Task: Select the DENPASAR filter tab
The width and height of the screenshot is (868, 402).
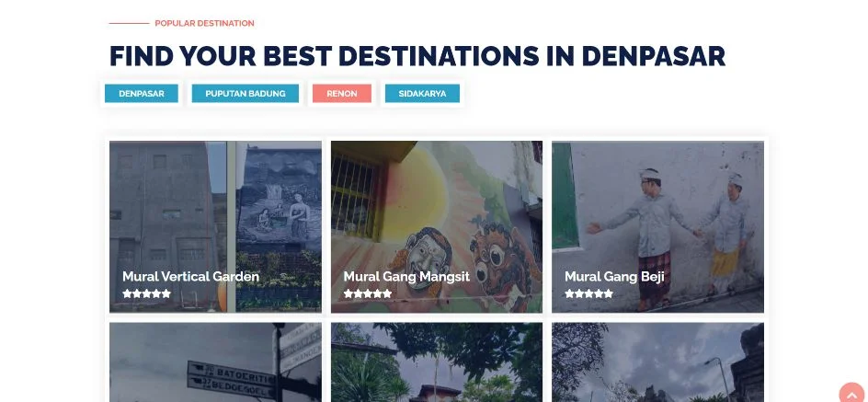Action: [142, 94]
